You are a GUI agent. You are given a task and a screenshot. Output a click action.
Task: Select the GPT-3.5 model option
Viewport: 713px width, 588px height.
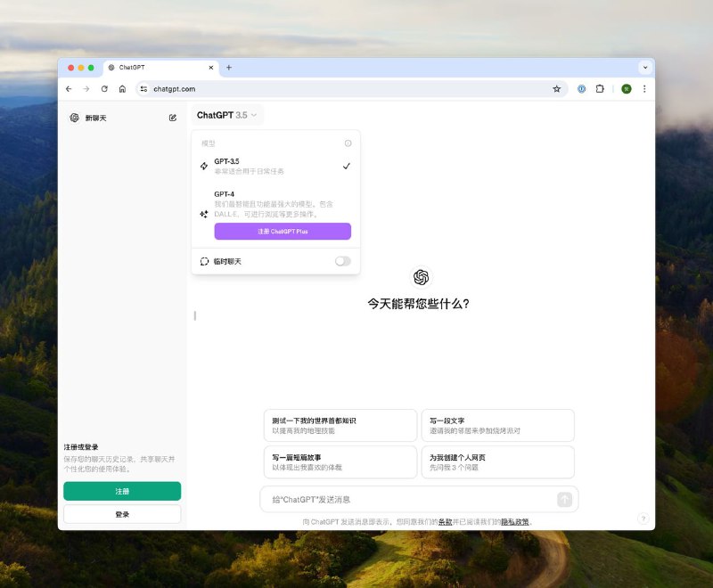point(275,167)
